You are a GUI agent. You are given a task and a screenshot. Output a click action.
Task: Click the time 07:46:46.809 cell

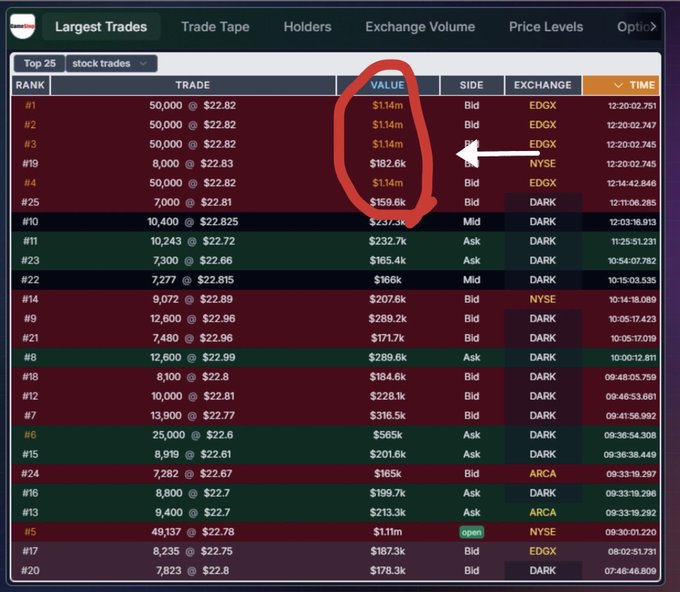(x=631, y=571)
